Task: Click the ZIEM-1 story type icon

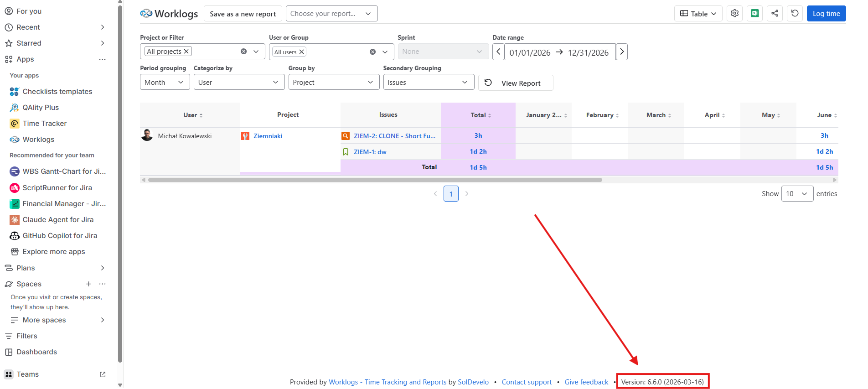Action: click(346, 152)
